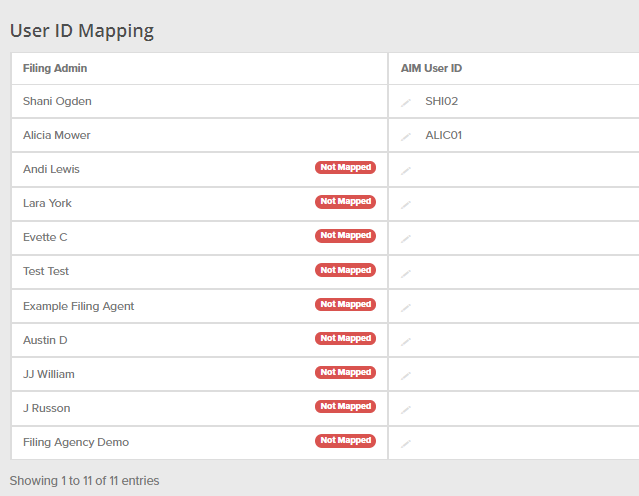Edit AIM User ID for Andi Lewis
Viewport: 639px width, 496px height.
point(406,170)
